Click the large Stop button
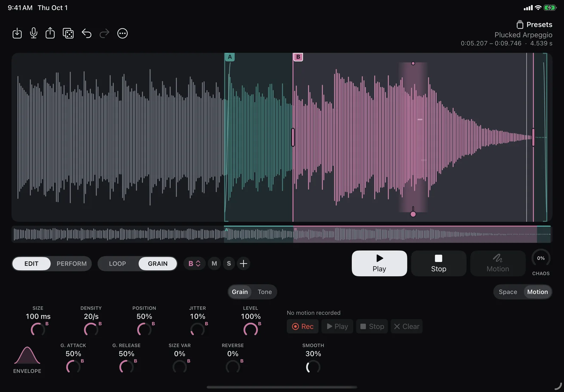 click(x=439, y=263)
